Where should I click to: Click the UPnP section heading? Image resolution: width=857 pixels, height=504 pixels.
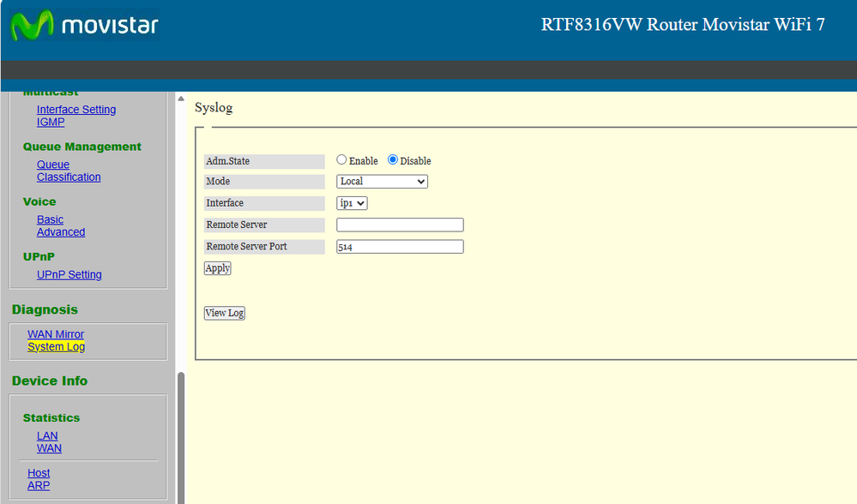point(39,257)
